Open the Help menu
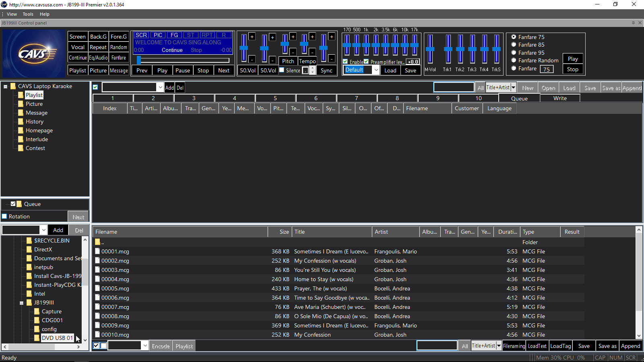This screenshot has width=644, height=362. pyautogui.click(x=44, y=14)
